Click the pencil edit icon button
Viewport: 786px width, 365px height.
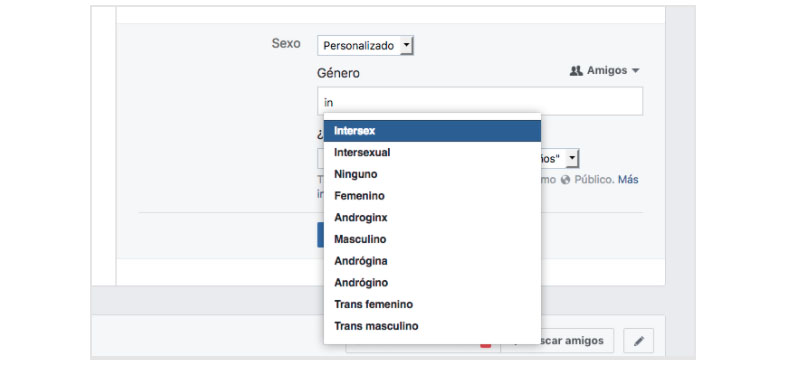click(x=638, y=341)
